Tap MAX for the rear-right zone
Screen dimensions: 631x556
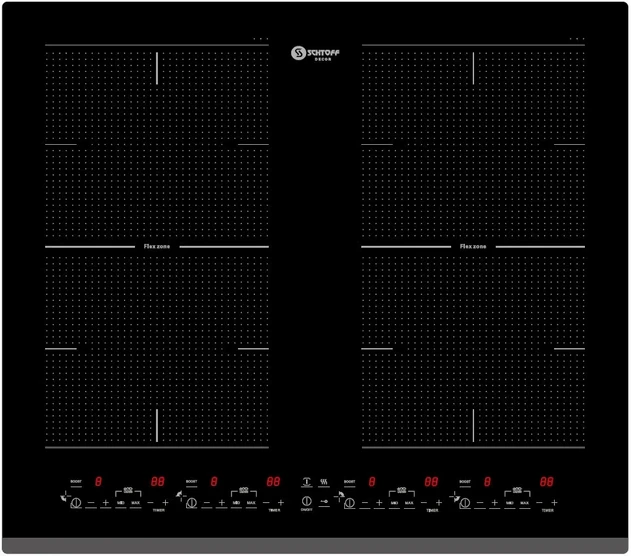pos(409,503)
